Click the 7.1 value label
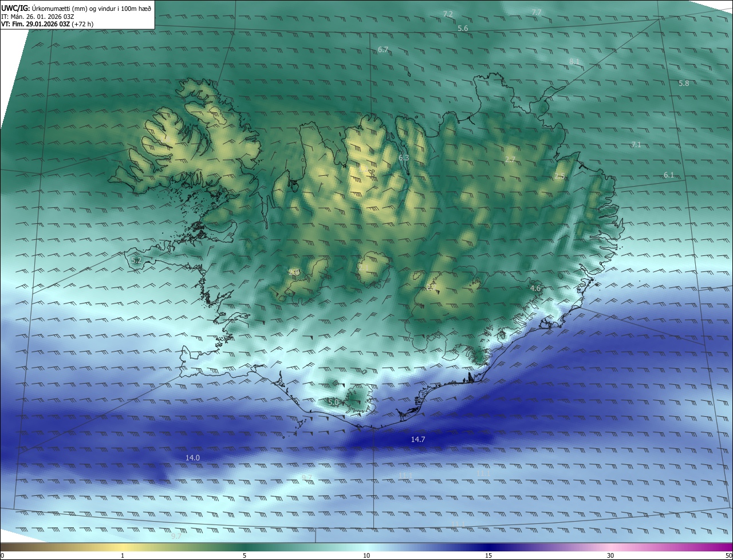 636,144
